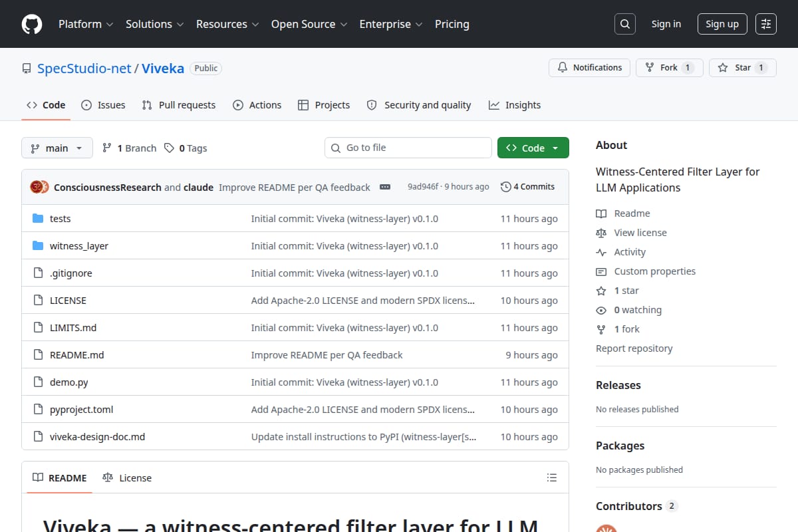
Task: Click the branch icon beside 1 Branch
Action: pos(106,148)
